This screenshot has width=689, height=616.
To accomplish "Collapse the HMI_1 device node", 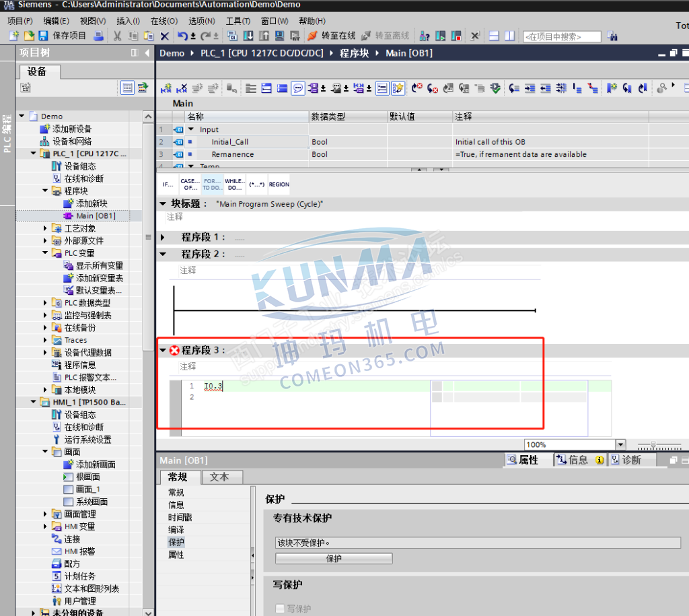I will pos(34,402).
